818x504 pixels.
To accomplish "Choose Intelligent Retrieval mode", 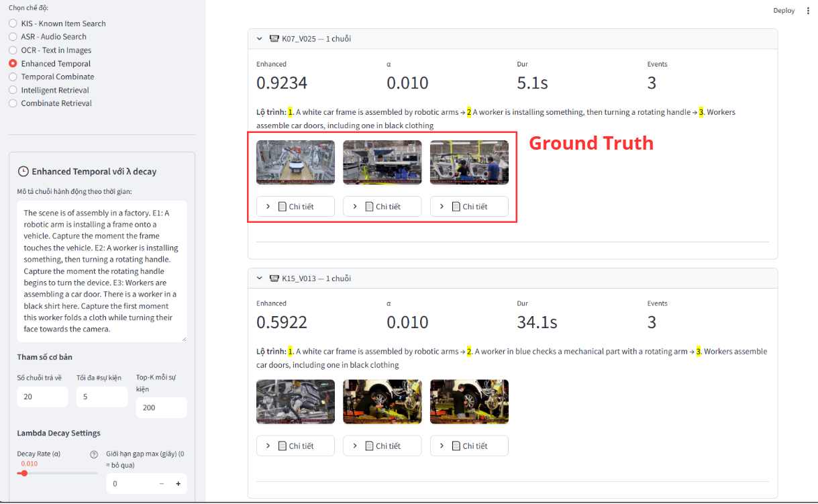I will tap(13, 90).
